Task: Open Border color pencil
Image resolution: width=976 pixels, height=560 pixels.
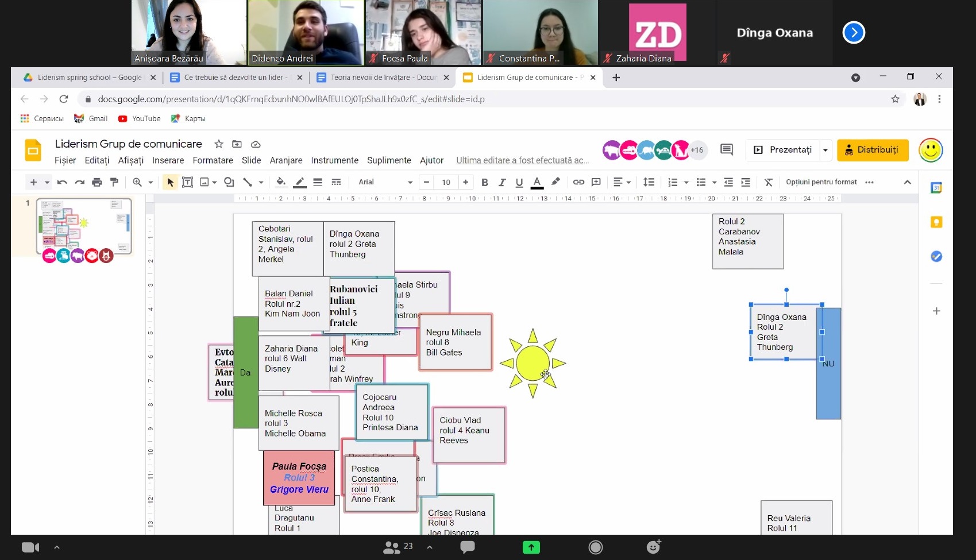Action: click(x=300, y=182)
